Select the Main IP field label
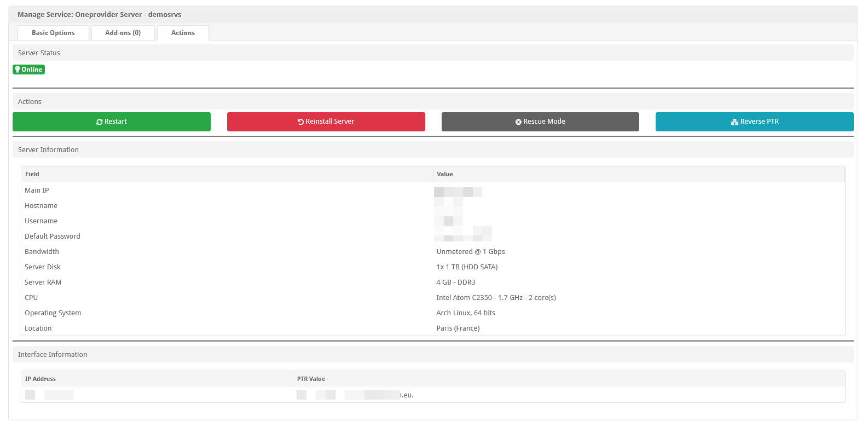Viewport: 868px width, 439px height. tap(37, 190)
